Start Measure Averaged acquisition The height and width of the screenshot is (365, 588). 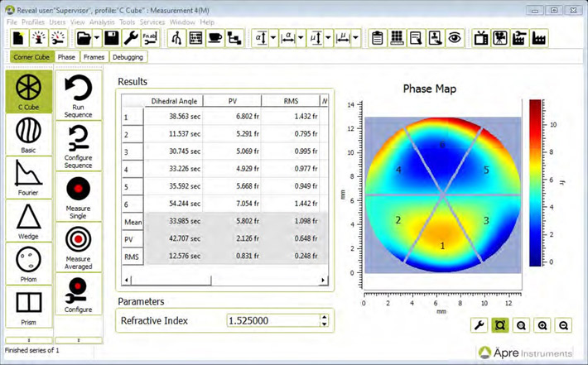tap(78, 240)
